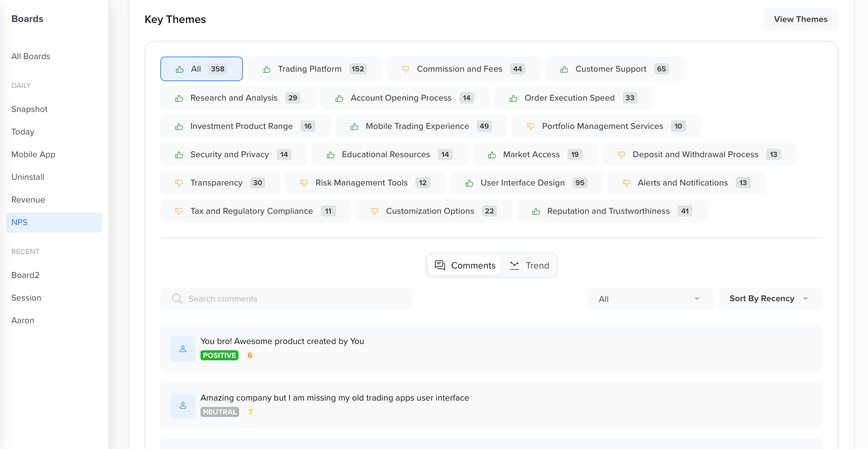Click thumbs-up icon on Mobile Trading Experience

tap(354, 126)
